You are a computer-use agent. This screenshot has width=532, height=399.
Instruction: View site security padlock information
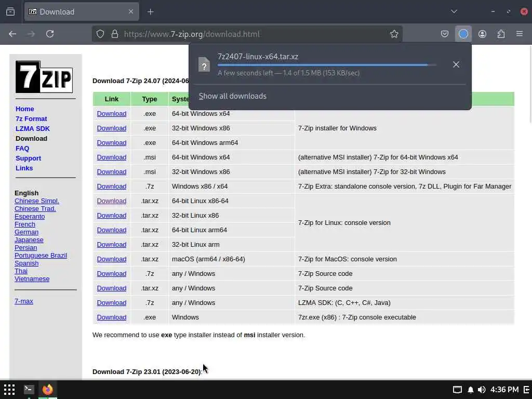(x=115, y=34)
